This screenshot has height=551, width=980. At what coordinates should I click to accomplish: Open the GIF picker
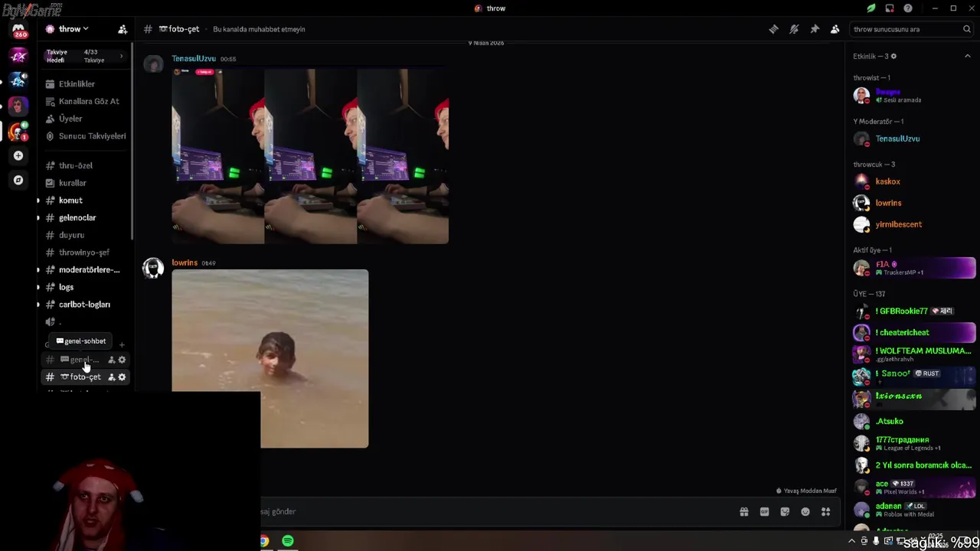coord(764,512)
